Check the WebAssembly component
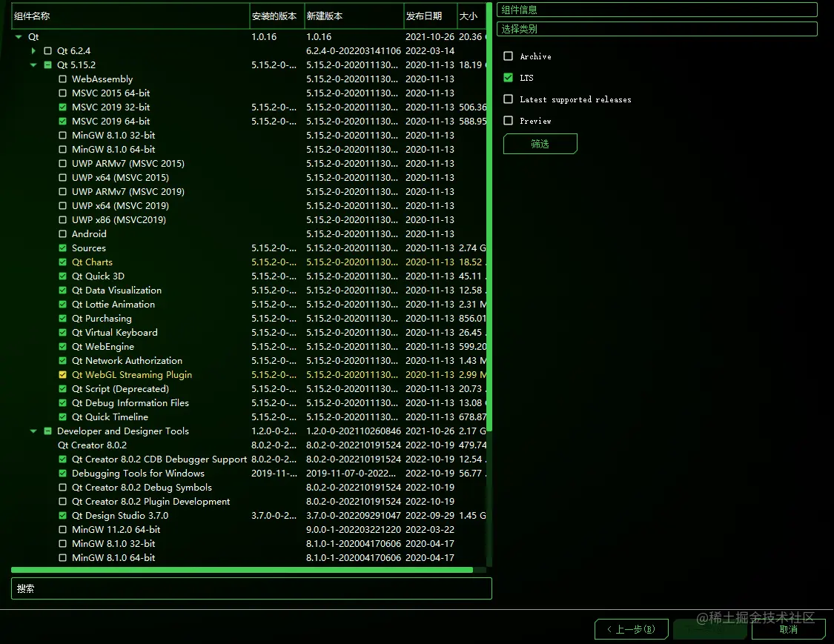Screen dimensions: 834x644 point(62,79)
